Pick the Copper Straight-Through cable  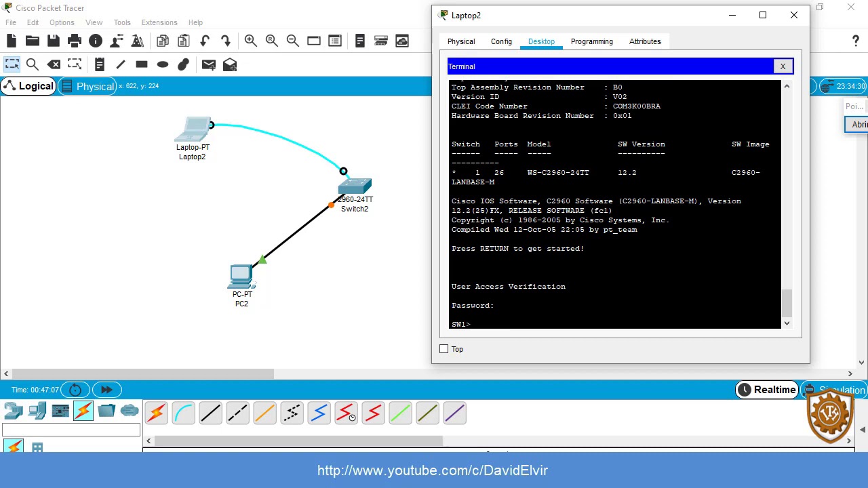[x=211, y=413]
